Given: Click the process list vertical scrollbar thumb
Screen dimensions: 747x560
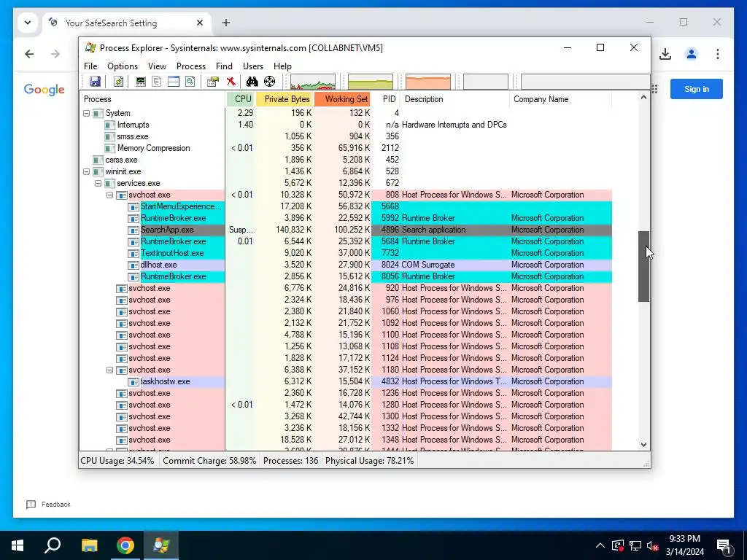Looking at the screenshot, I should point(643,266).
